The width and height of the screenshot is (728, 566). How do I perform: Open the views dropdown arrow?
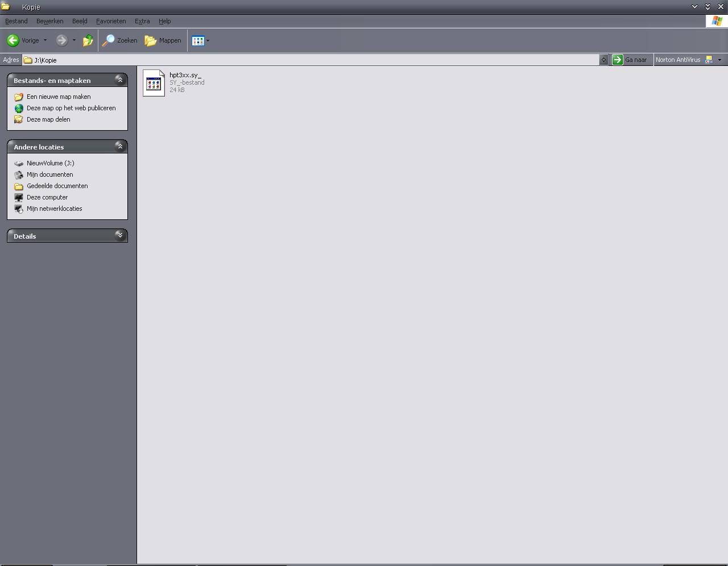pos(208,40)
